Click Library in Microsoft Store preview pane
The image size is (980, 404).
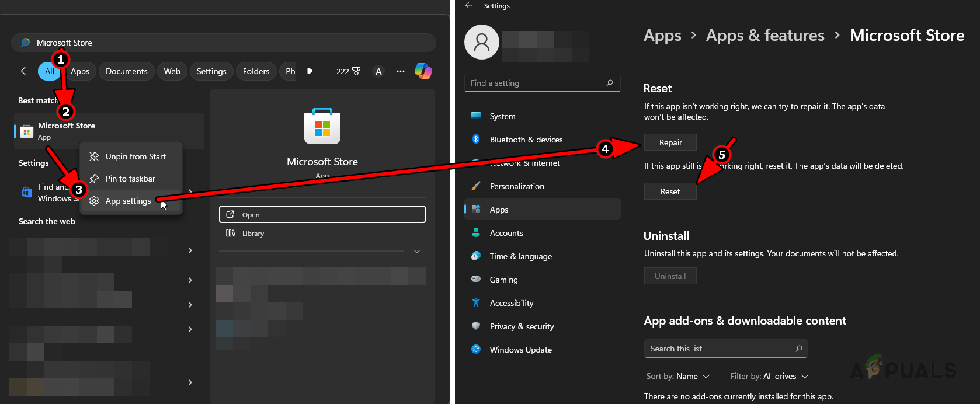322,234
